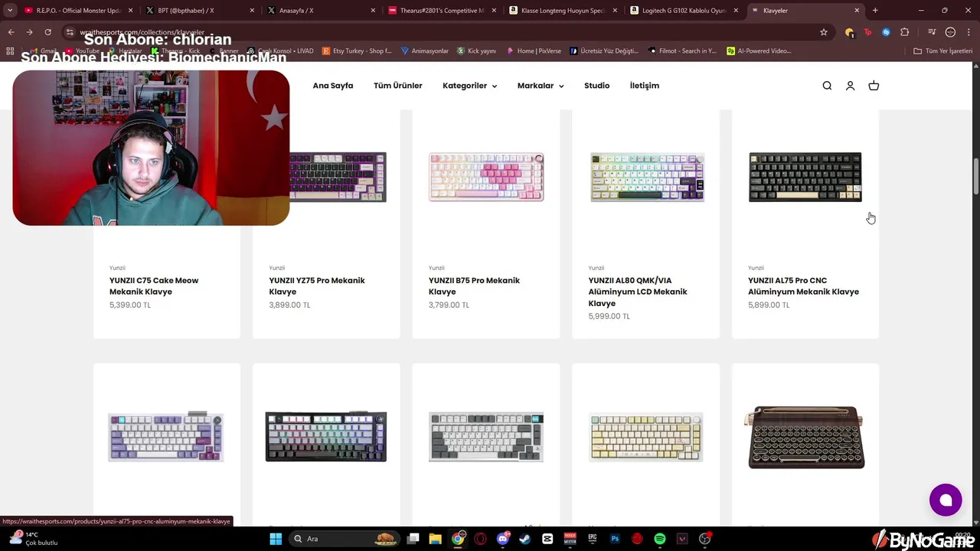This screenshot has height=551, width=980.
Task: Click the RGB black keyboard image in second row
Action: pyautogui.click(x=326, y=437)
